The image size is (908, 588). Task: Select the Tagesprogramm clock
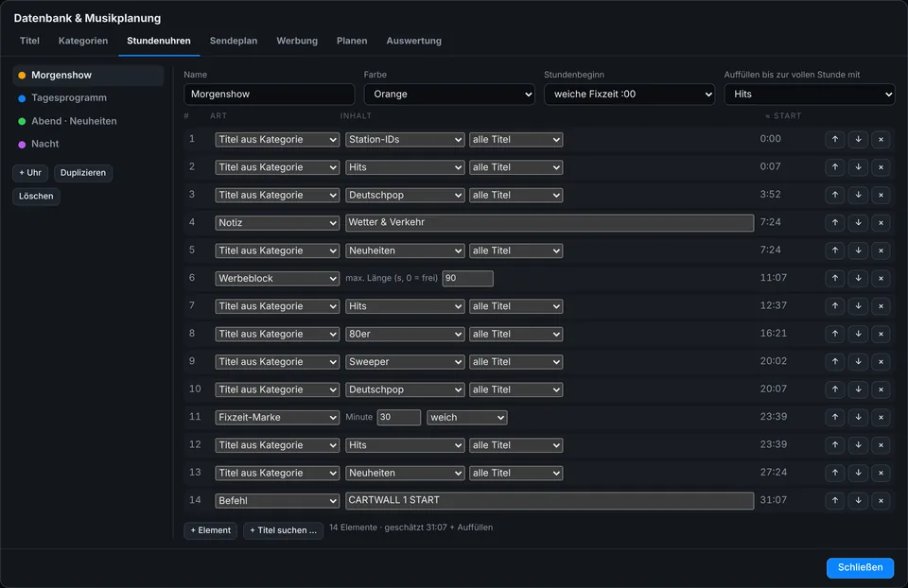[88, 97]
